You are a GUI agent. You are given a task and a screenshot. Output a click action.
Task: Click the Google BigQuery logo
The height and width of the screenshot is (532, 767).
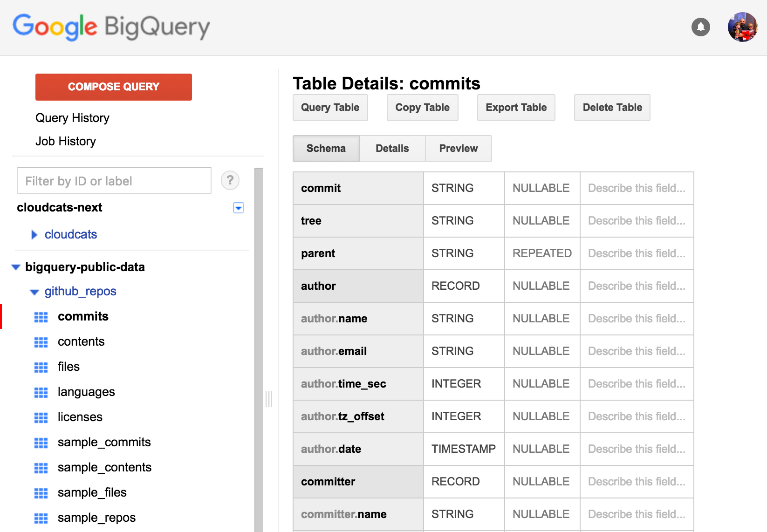[x=111, y=27]
